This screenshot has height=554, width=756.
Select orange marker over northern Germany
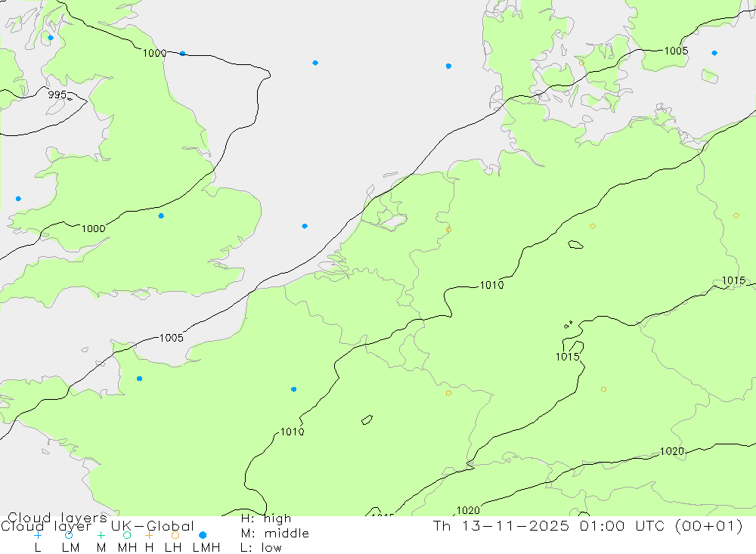pyautogui.click(x=593, y=226)
